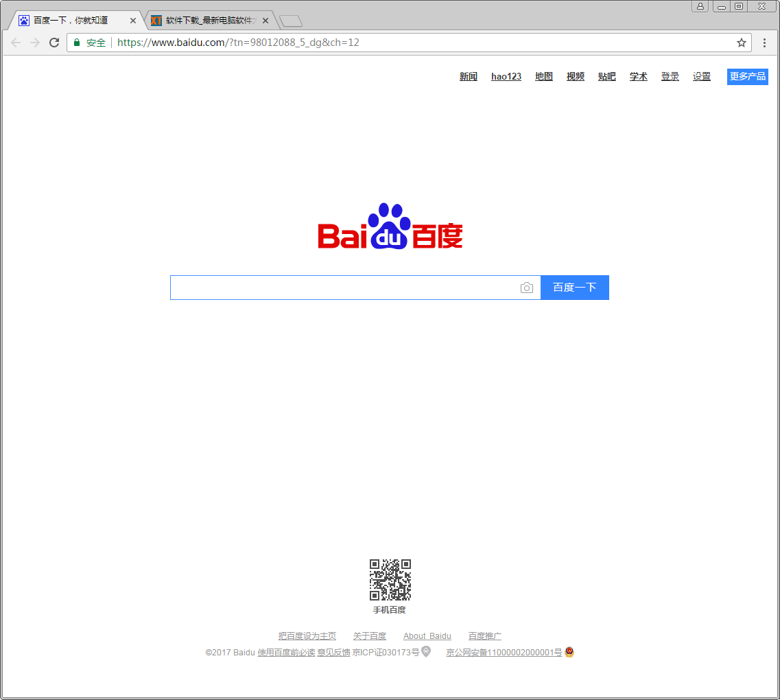Switch to the 软件下载 tab

pos(211,21)
